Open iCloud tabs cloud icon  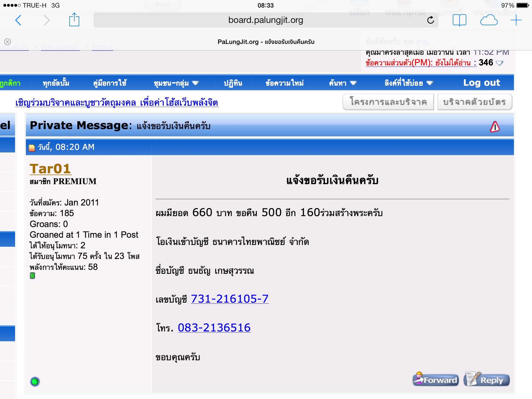489,20
